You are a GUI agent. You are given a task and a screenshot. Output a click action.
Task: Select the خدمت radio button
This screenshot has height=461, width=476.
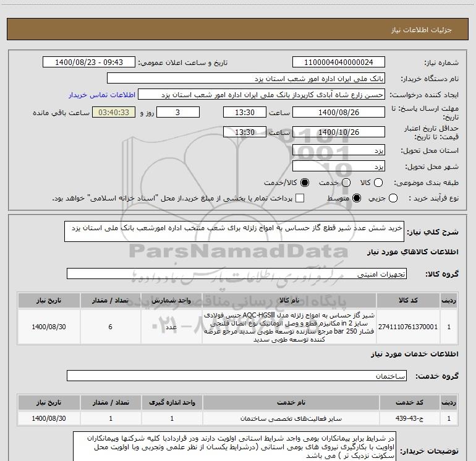pyautogui.click(x=346, y=183)
